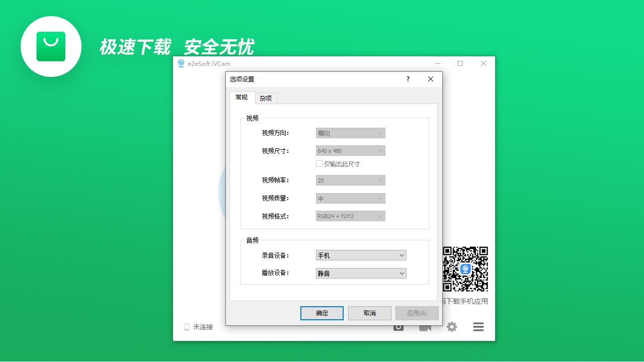Click the dialog help question mark
The width and height of the screenshot is (644, 362).
coord(408,79)
